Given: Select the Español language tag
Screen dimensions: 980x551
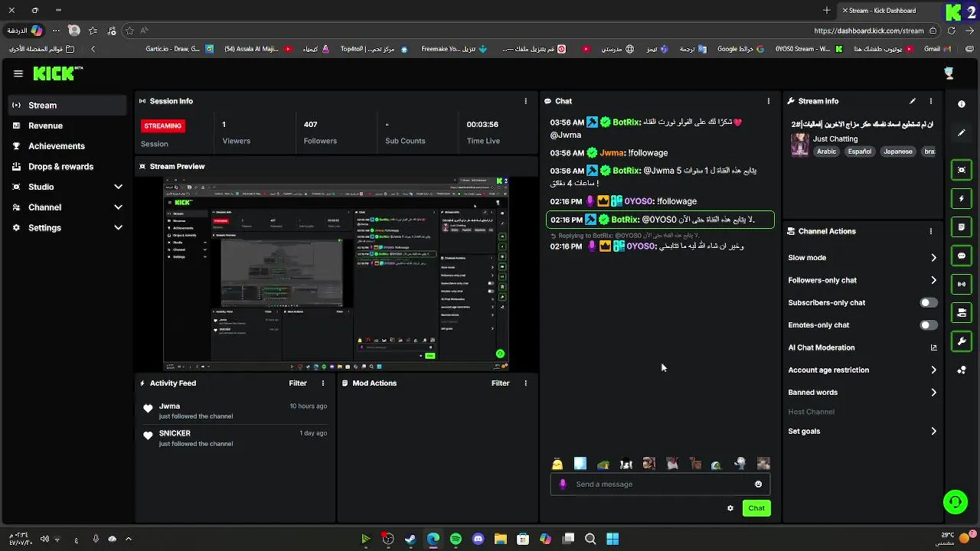Looking at the screenshot, I should pos(860,152).
